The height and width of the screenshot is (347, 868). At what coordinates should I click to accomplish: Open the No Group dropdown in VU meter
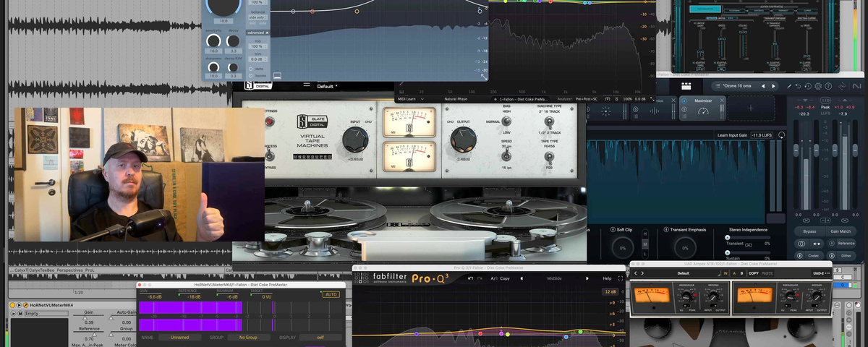coord(248,337)
